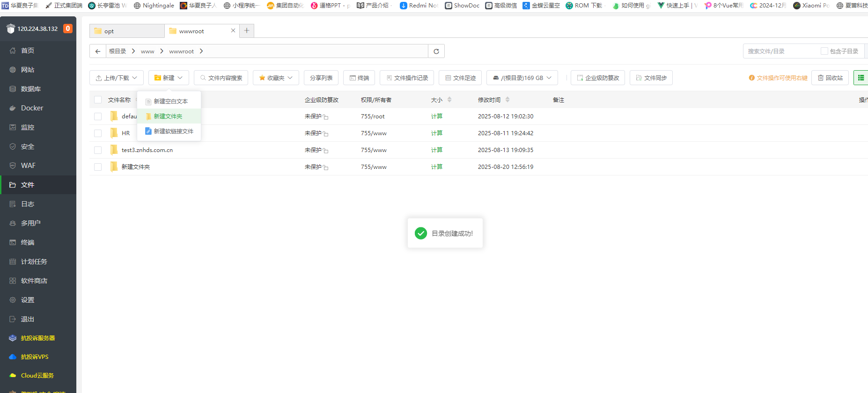Click the folder icon of test3.znhds.com.cn
Image resolution: width=868 pixels, height=393 pixels.
pos(114,150)
